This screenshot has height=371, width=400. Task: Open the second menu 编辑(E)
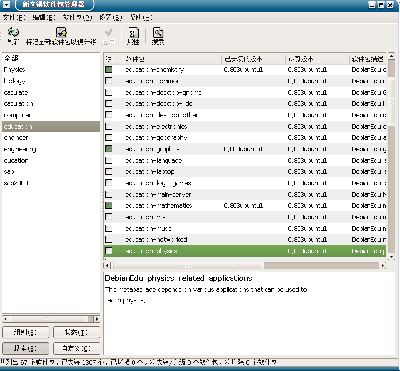44,17
